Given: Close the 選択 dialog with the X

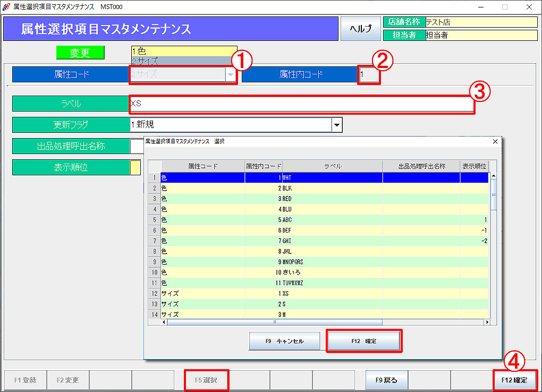Looking at the screenshot, I should (x=495, y=142).
